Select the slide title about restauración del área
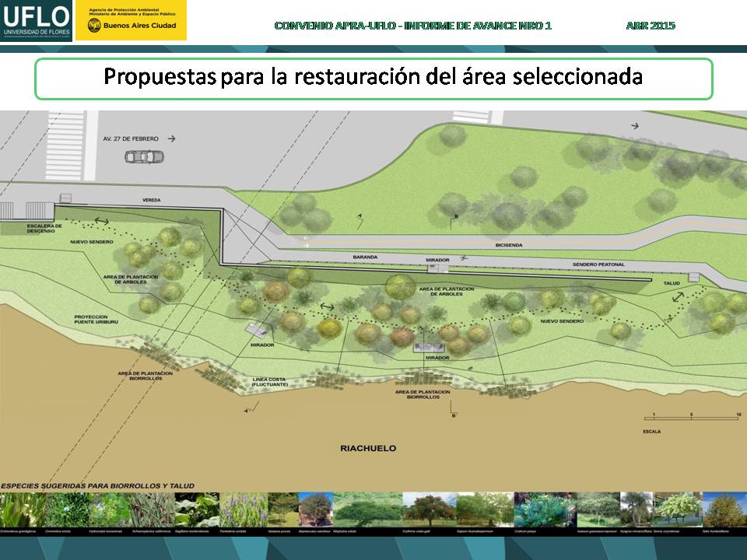This screenshot has height=560, width=747. tap(373, 79)
